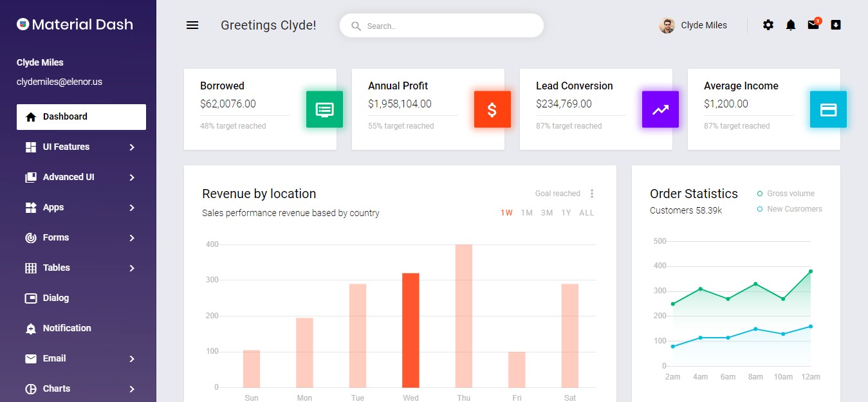Click the purple Lead Conversion trend icon
The height and width of the screenshot is (402, 868).
point(660,109)
